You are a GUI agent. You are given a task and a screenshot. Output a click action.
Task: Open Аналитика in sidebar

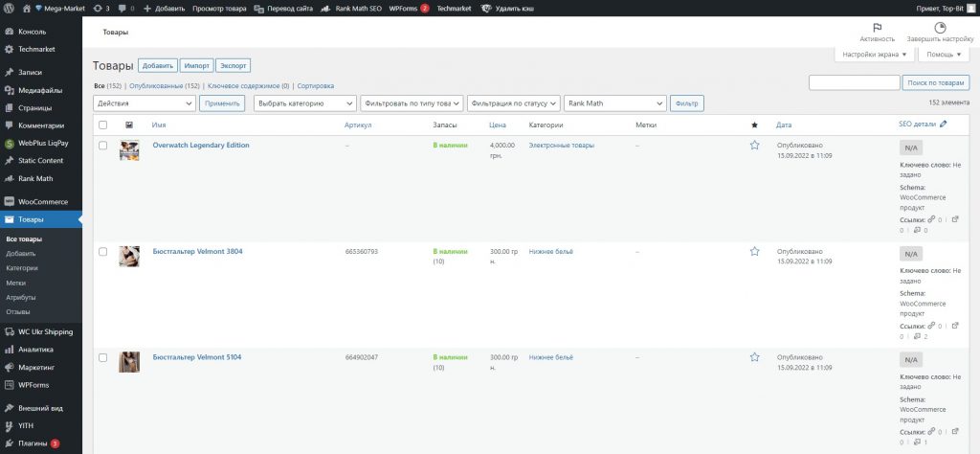coord(41,350)
